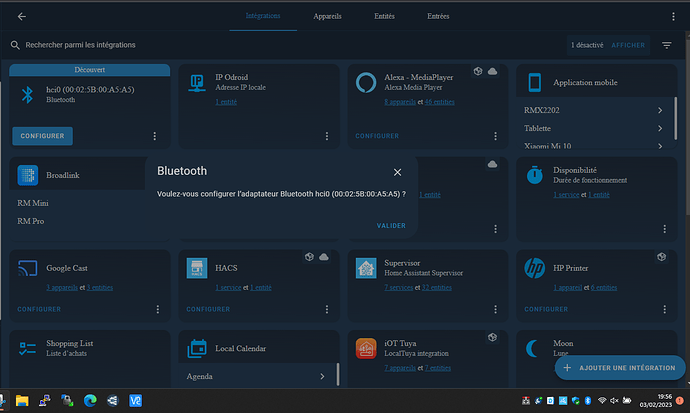Click the Shopping List icon
This screenshot has width=690, height=413.
[28, 348]
